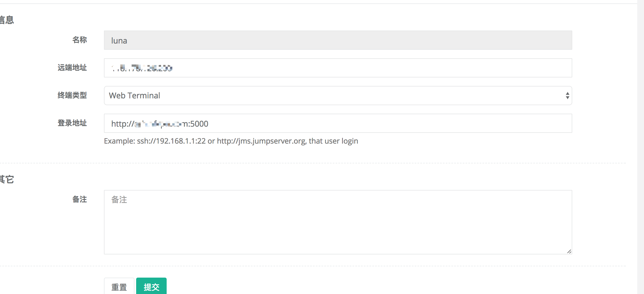Screen dimensions: 644x294
Task: Click the 提交 submit button
Action: [x=151, y=286]
